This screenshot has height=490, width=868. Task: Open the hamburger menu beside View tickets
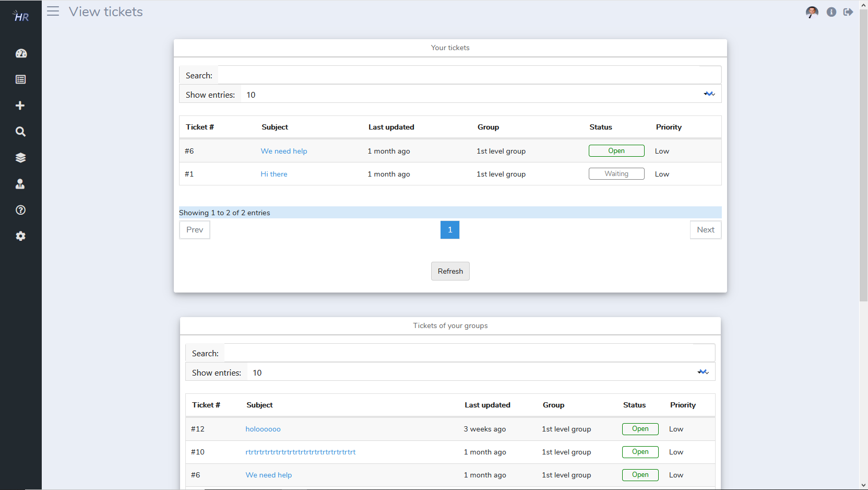click(x=53, y=11)
